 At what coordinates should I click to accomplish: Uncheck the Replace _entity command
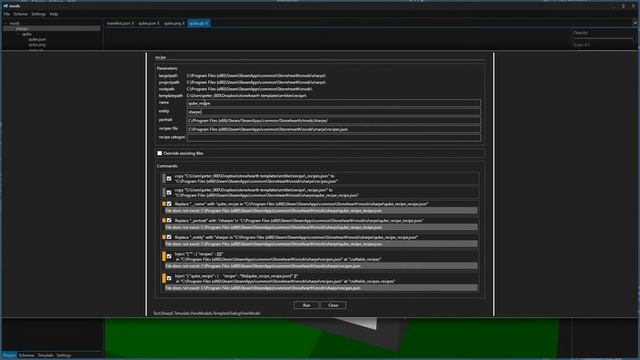click(169, 237)
